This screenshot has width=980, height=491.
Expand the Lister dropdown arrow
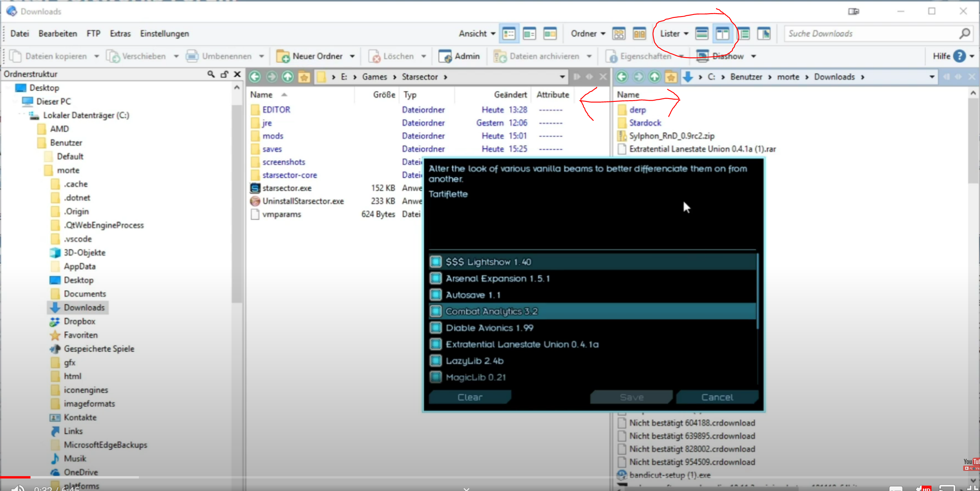coord(686,34)
